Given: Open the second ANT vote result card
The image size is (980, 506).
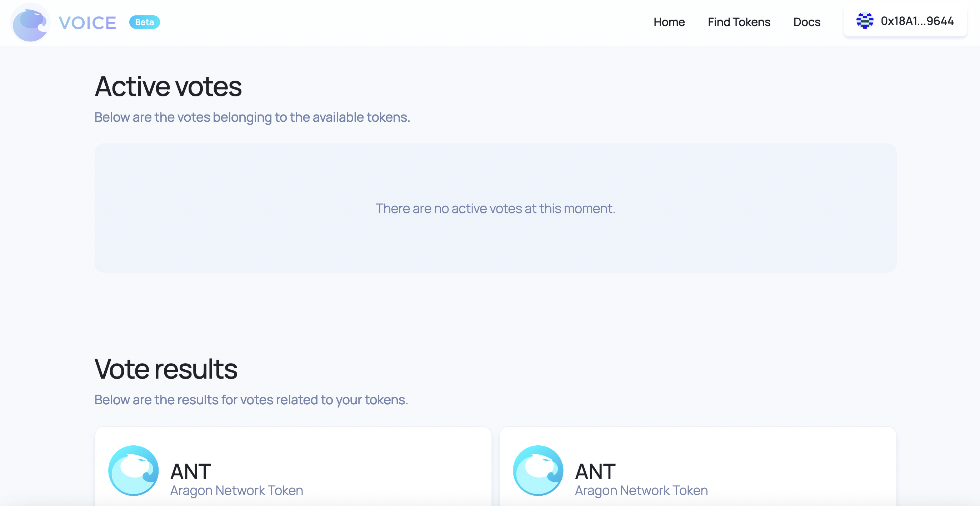Looking at the screenshot, I should [698, 466].
